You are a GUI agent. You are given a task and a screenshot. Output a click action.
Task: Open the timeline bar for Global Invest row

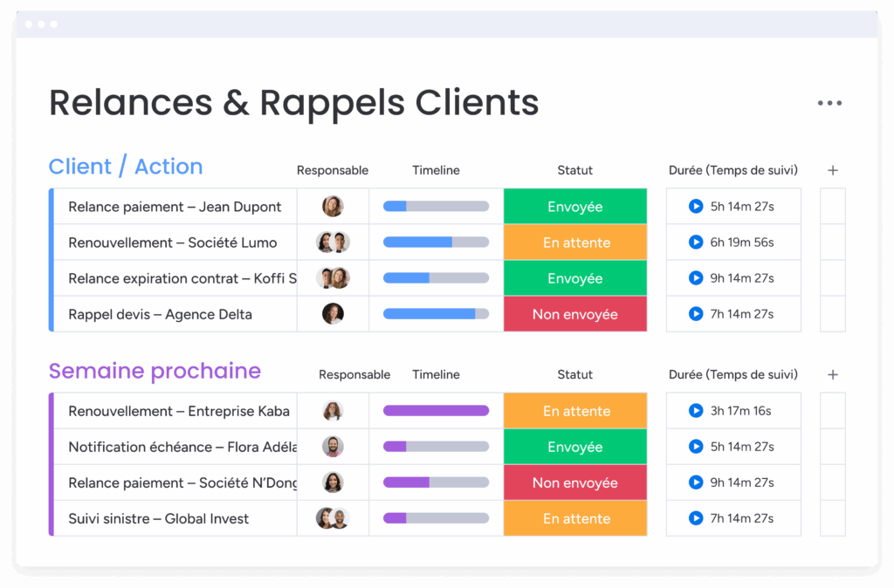coord(436,518)
